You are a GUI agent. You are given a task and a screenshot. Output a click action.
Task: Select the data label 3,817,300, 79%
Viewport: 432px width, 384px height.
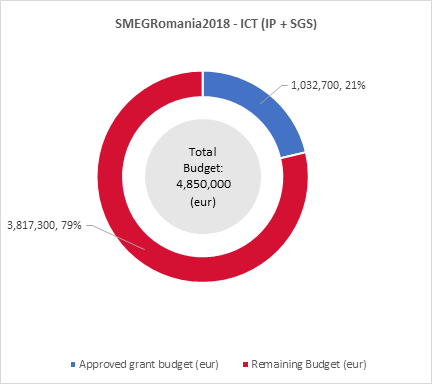(x=44, y=225)
